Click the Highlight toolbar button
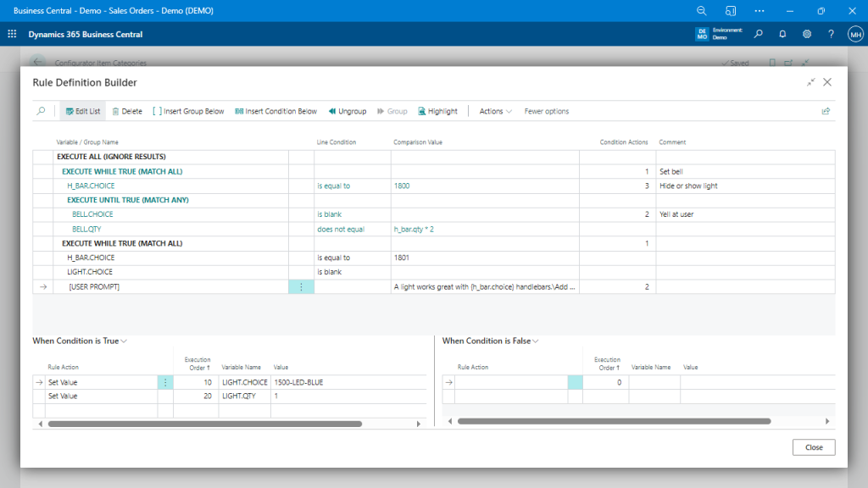 [437, 111]
